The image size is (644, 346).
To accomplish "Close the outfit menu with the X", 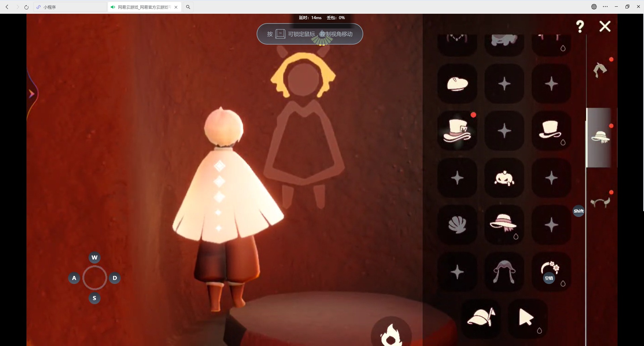I will click(605, 26).
